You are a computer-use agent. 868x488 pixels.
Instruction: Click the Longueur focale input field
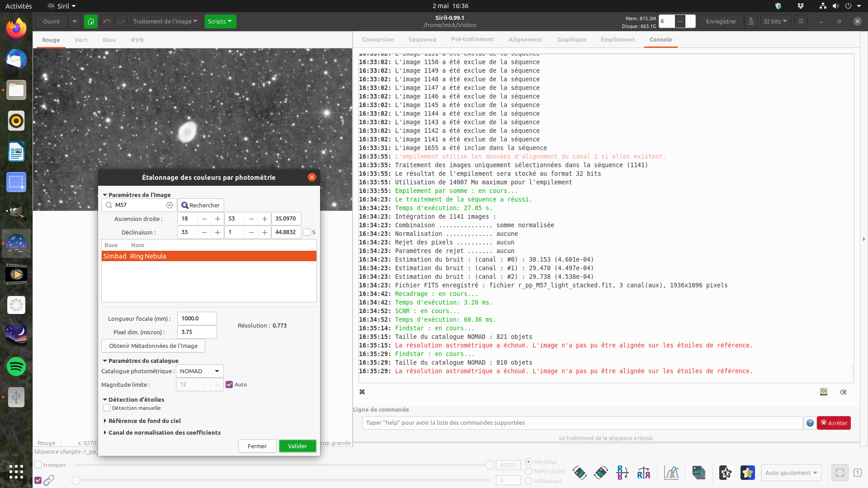tap(197, 319)
